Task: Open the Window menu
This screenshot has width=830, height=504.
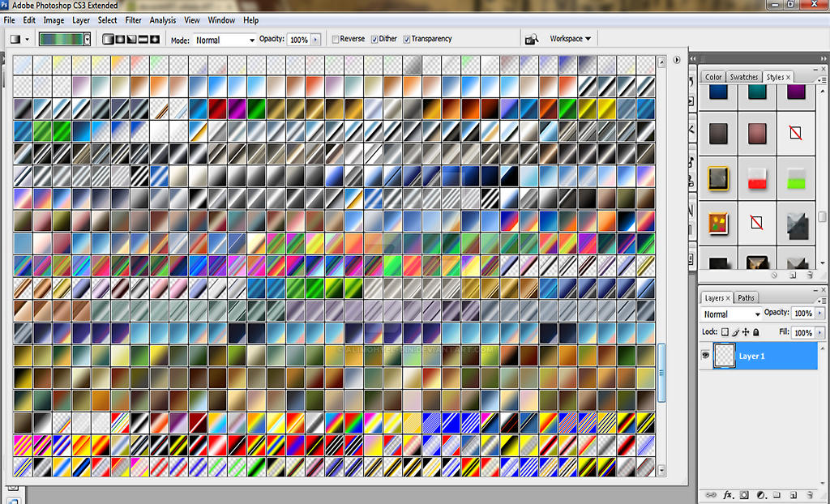Action: click(221, 20)
